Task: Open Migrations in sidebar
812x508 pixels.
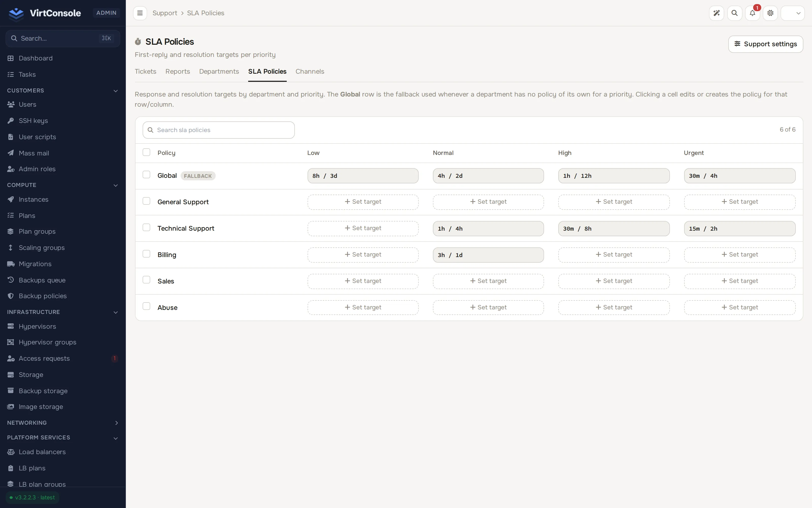Action: tap(63, 264)
